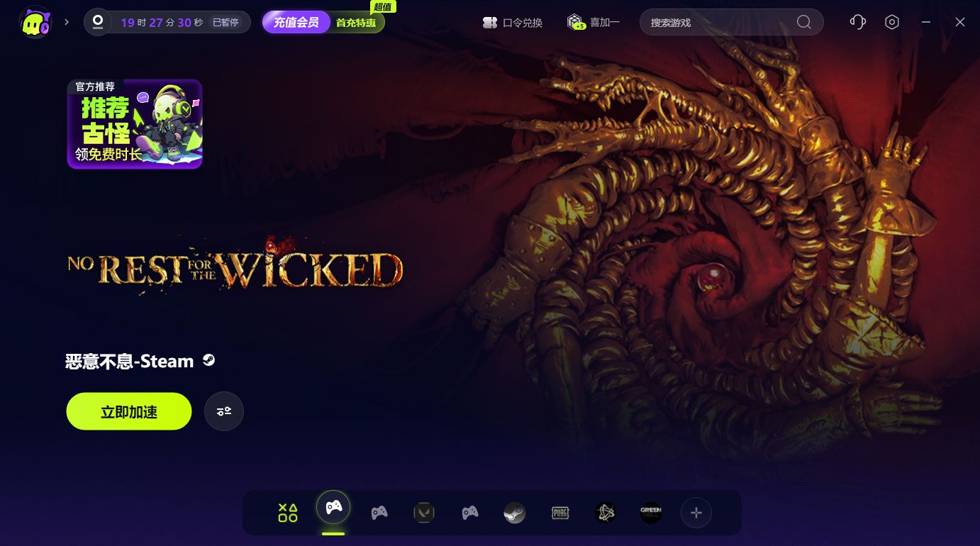Screen dimensions: 980x546
Task: Add a game with the plus icon
Action: coord(696,513)
